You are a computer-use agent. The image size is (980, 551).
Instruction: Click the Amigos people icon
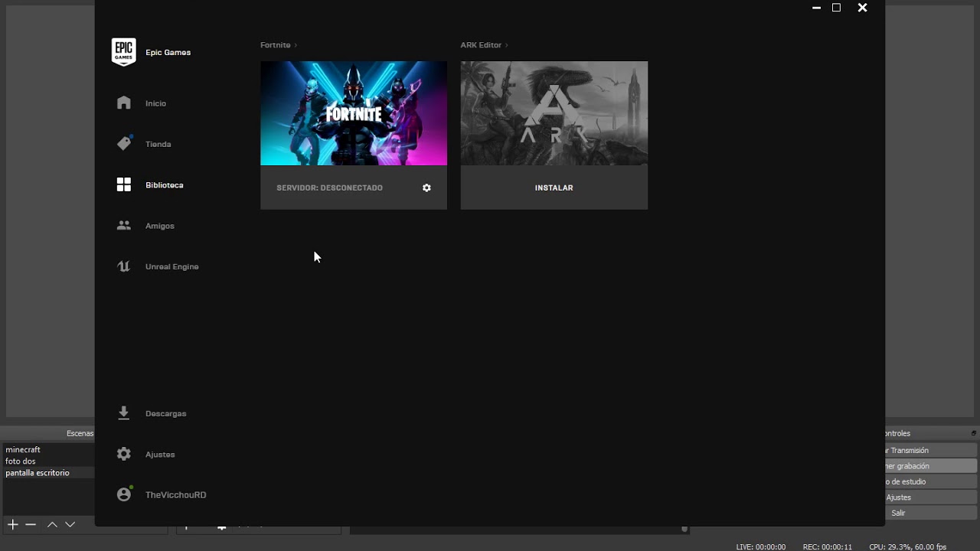pyautogui.click(x=124, y=226)
